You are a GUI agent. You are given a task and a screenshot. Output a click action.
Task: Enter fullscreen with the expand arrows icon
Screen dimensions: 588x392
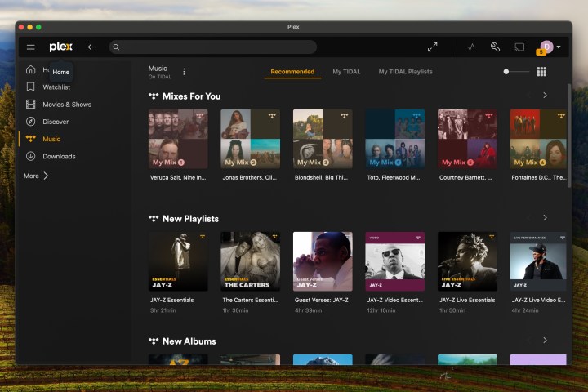(x=432, y=47)
